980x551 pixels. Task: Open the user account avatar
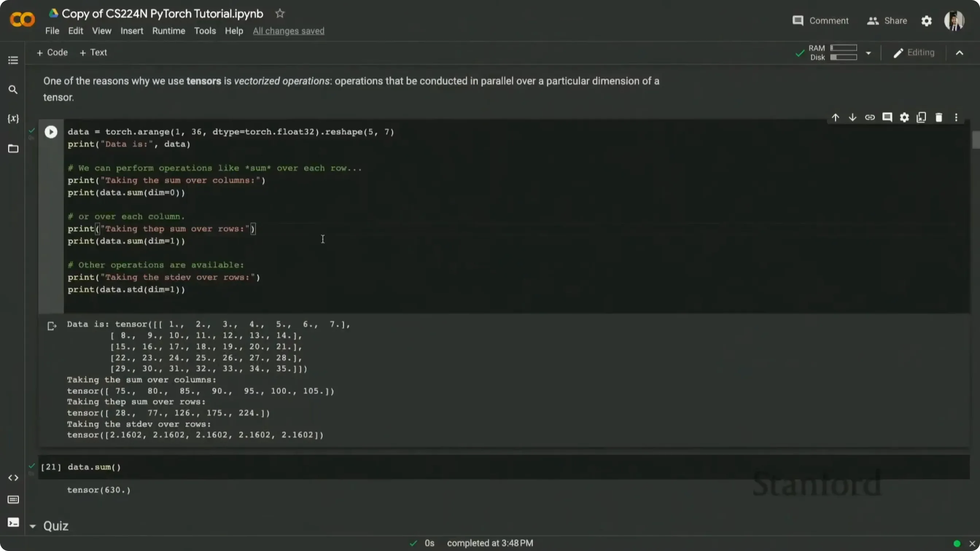[x=954, y=21]
